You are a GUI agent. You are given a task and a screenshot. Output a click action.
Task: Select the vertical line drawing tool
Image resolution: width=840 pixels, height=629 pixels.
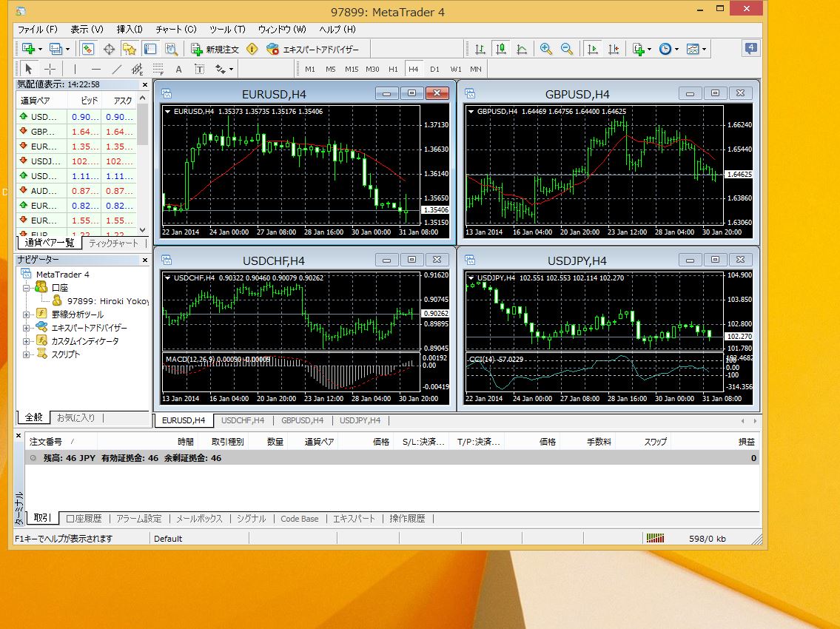tap(75, 69)
